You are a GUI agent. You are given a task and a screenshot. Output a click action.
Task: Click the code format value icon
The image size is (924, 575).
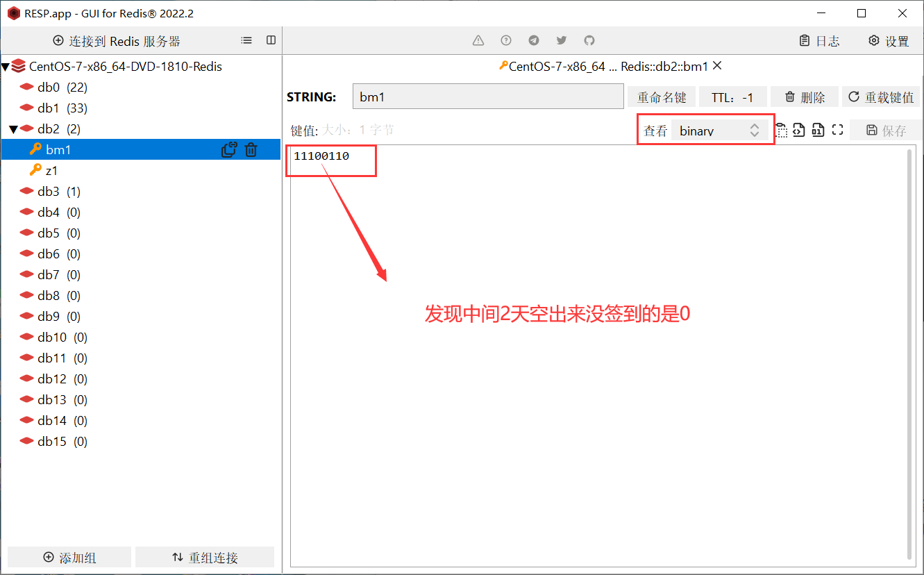pyautogui.click(x=799, y=130)
